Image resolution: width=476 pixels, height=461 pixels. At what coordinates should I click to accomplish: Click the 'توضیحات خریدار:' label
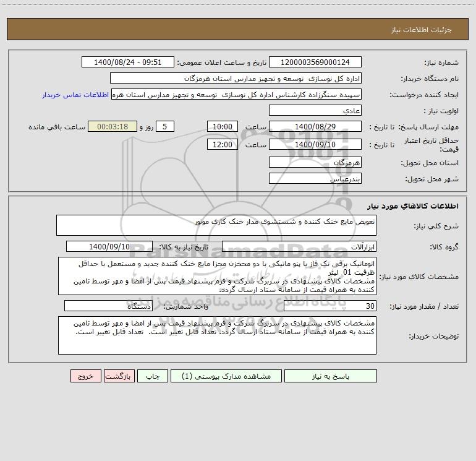click(x=433, y=336)
